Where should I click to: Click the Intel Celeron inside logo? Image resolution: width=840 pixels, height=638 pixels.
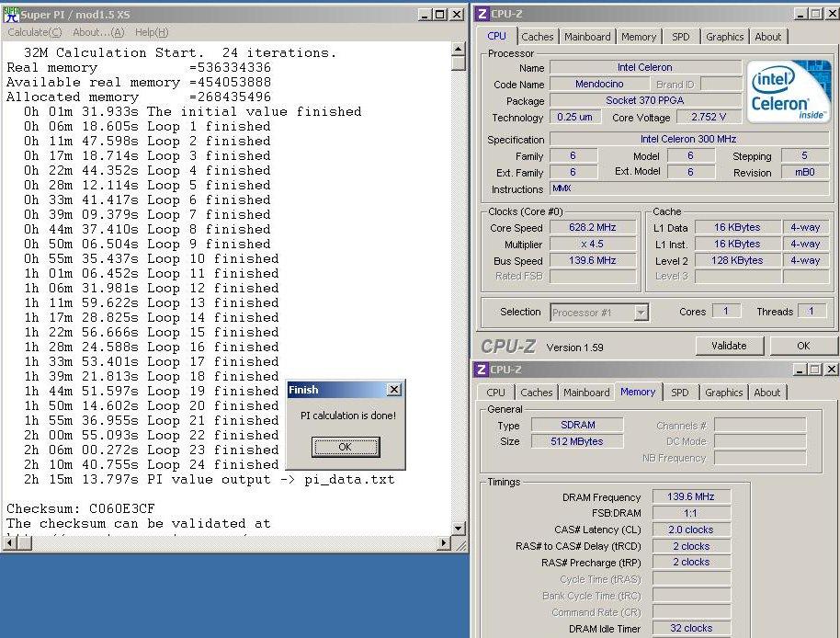pyautogui.click(x=788, y=92)
